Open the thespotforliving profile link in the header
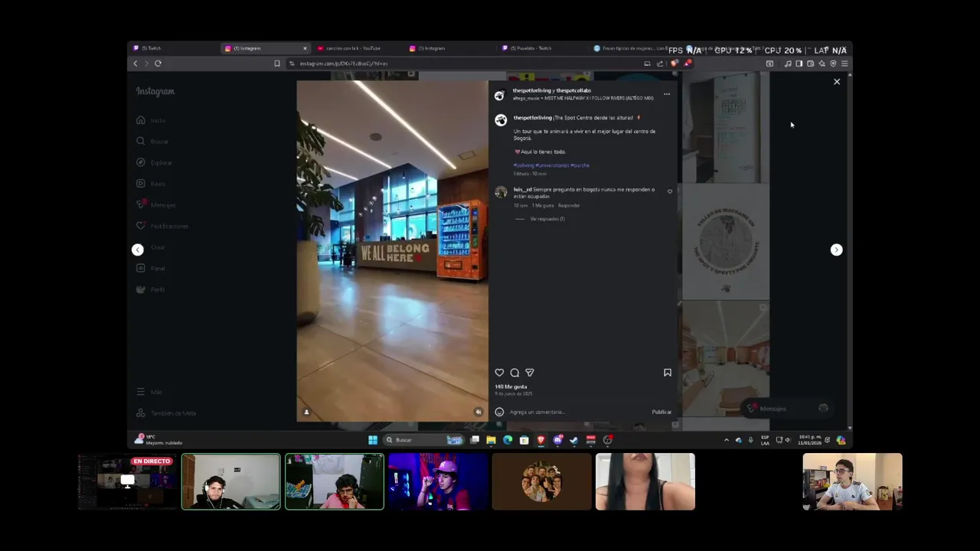The height and width of the screenshot is (551, 980). [x=532, y=90]
